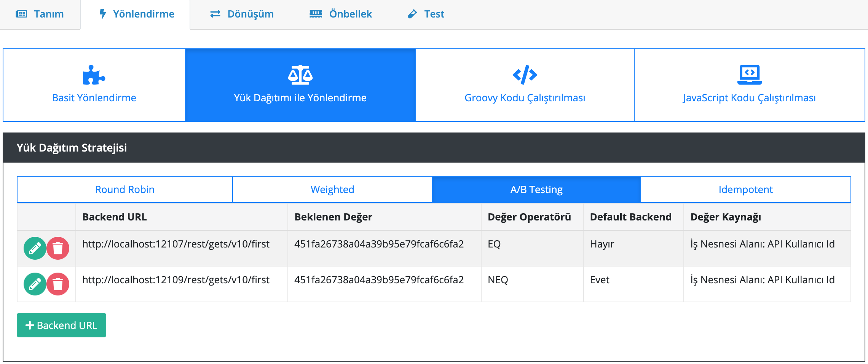The width and height of the screenshot is (868, 364).
Task: Switch to the Yönlendirme tab
Action: click(136, 14)
